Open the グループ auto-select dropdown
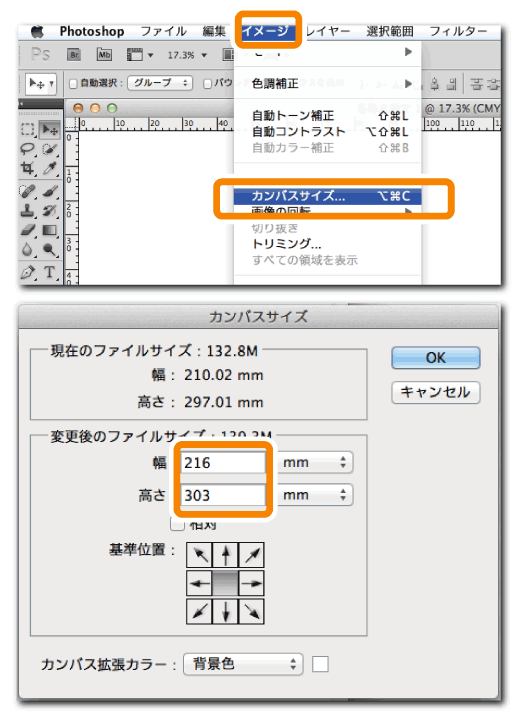This screenshot has width=525, height=722. coord(160,83)
